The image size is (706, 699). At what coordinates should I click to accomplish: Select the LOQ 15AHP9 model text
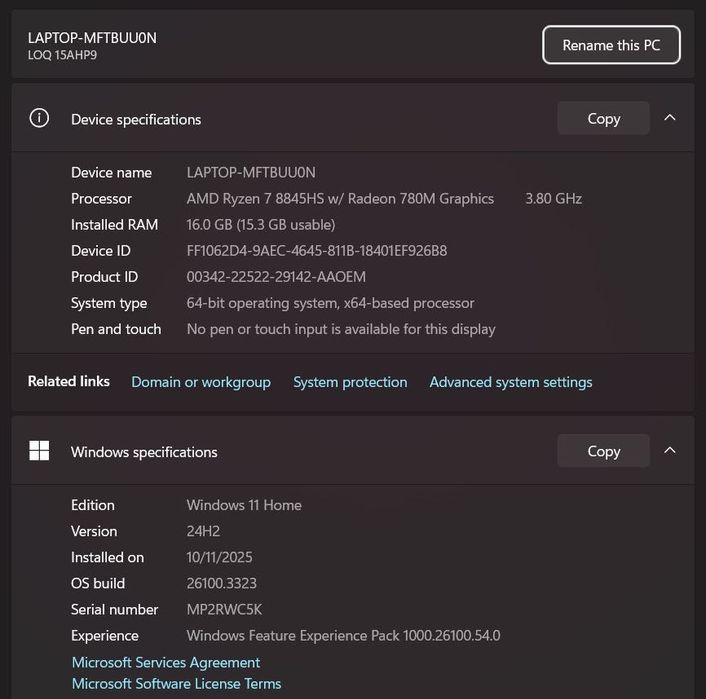pos(62,55)
